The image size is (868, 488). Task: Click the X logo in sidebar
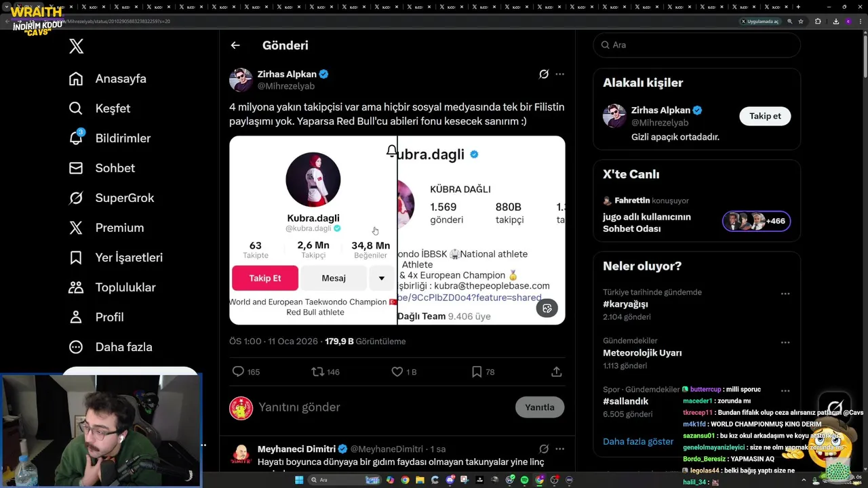pyautogui.click(x=76, y=46)
